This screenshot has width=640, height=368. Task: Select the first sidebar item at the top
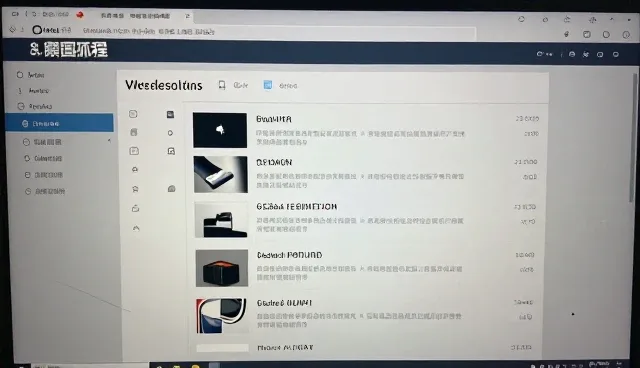point(31,75)
